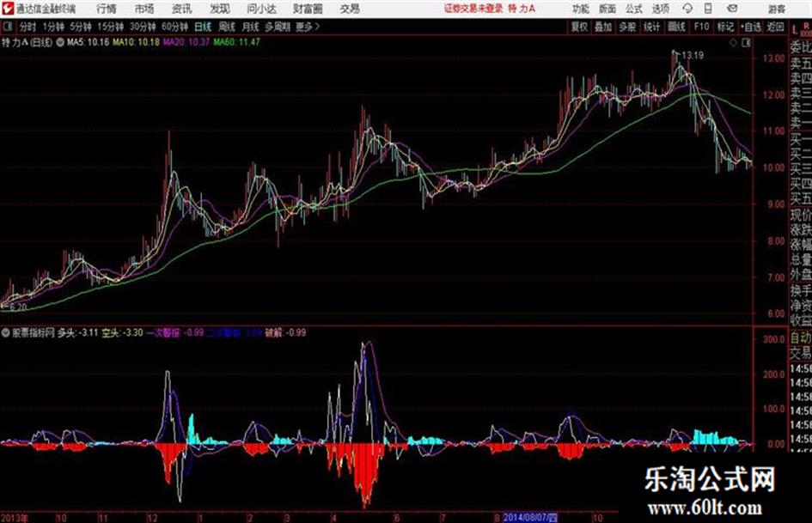
Task: Switch to the 5分钟 period tab
Action: [82, 27]
